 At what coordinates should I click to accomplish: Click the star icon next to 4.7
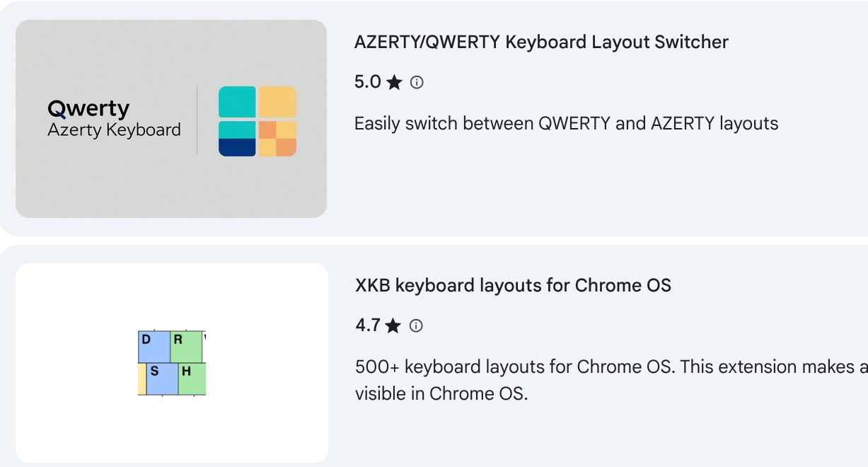[x=393, y=326]
